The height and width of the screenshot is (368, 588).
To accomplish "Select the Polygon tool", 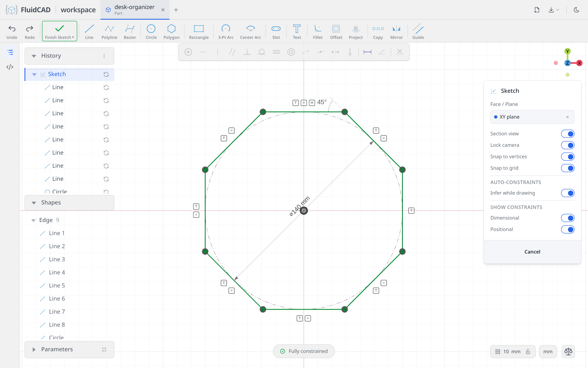I will pyautogui.click(x=171, y=32).
